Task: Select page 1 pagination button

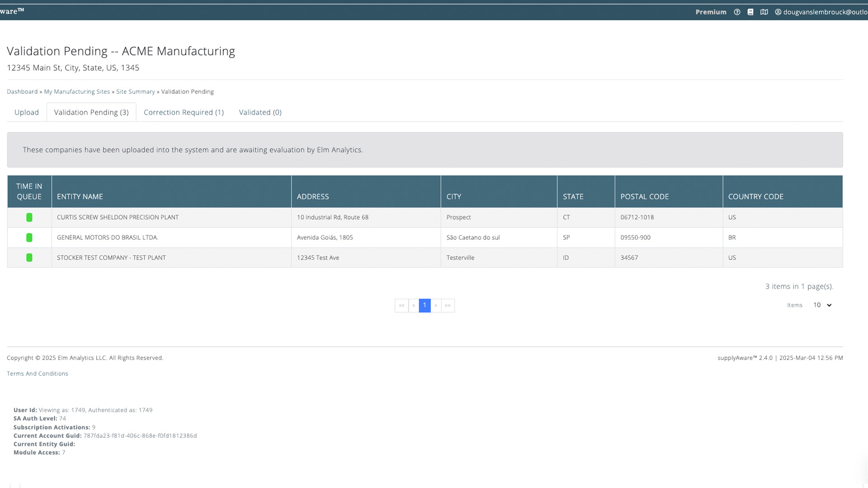Action: [x=425, y=305]
